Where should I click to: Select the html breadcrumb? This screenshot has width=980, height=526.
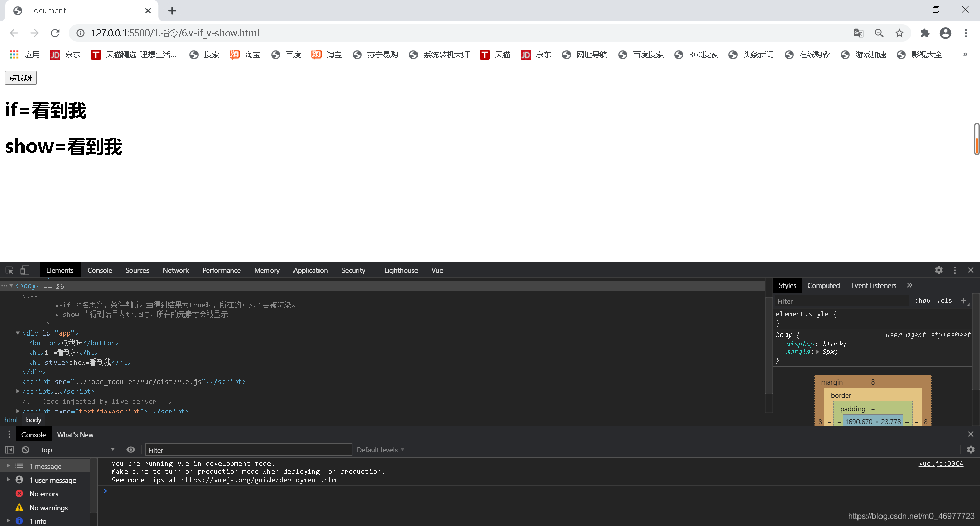(x=11, y=420)
